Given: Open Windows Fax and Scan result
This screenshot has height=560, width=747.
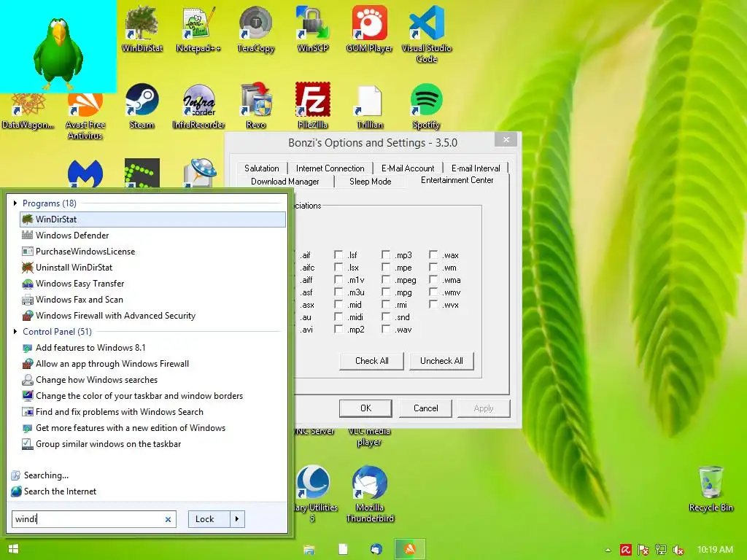Looking at the screenshot, I should 153,300.
